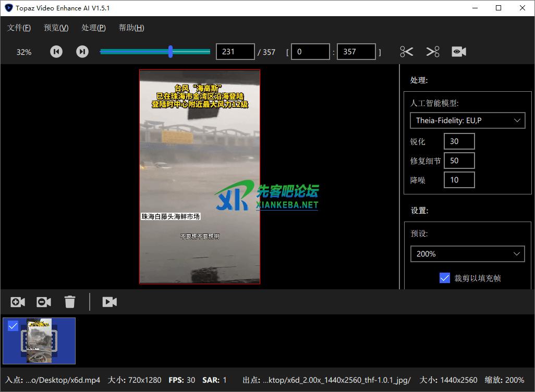This screenshot has height=392, width=535.
Task: Add a video with the plus camera icon
Action: click(x=18, y=302)
